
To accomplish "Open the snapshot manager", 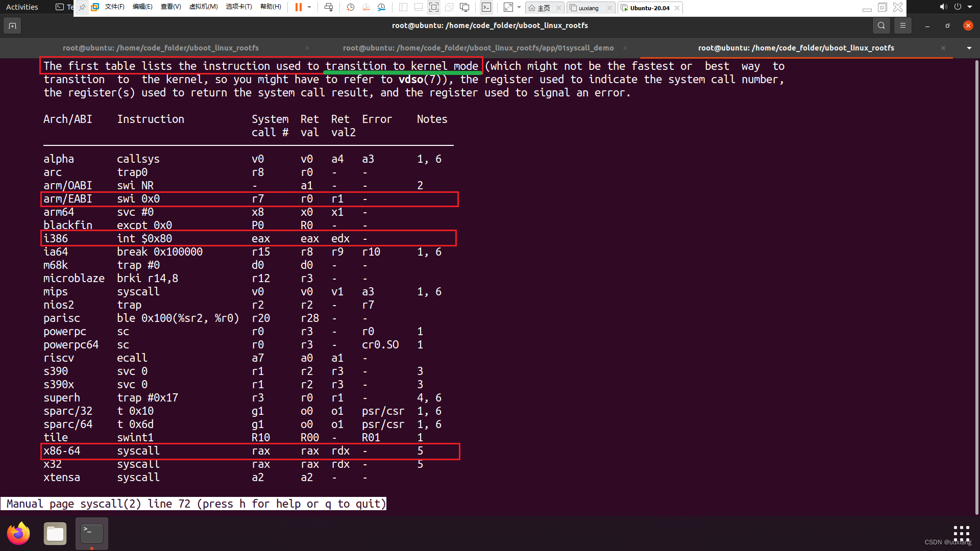I will pyautogui.click(x=382, y=7).
